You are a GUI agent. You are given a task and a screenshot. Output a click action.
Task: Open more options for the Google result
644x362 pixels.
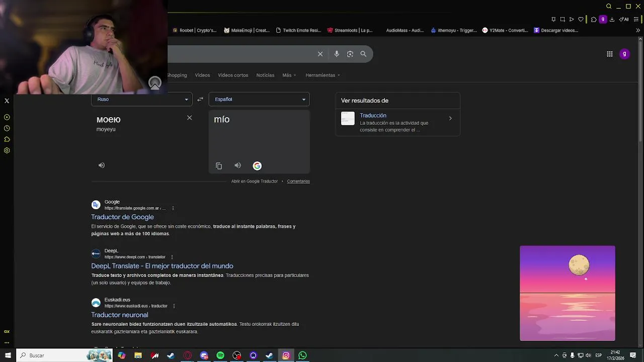pos(173,208)
